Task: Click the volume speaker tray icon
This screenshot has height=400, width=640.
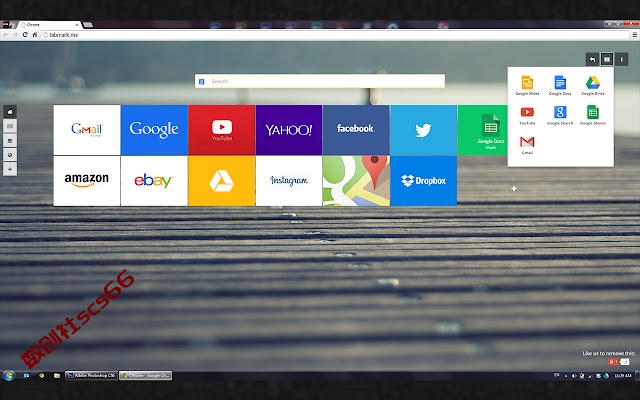Action: [573, 376]
